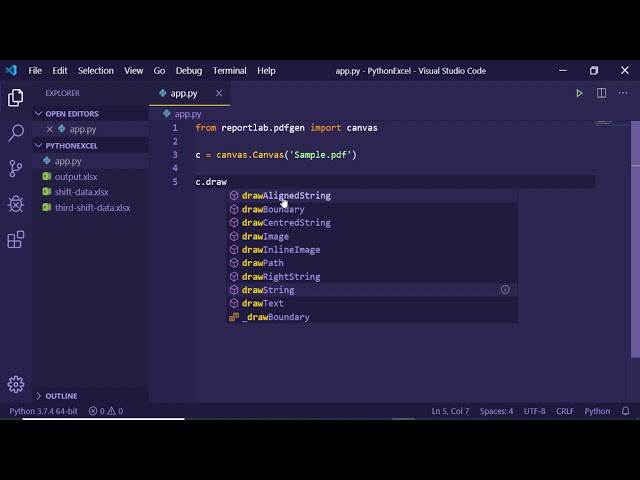Open the Manage gear icon

click(x=16, y=384)
